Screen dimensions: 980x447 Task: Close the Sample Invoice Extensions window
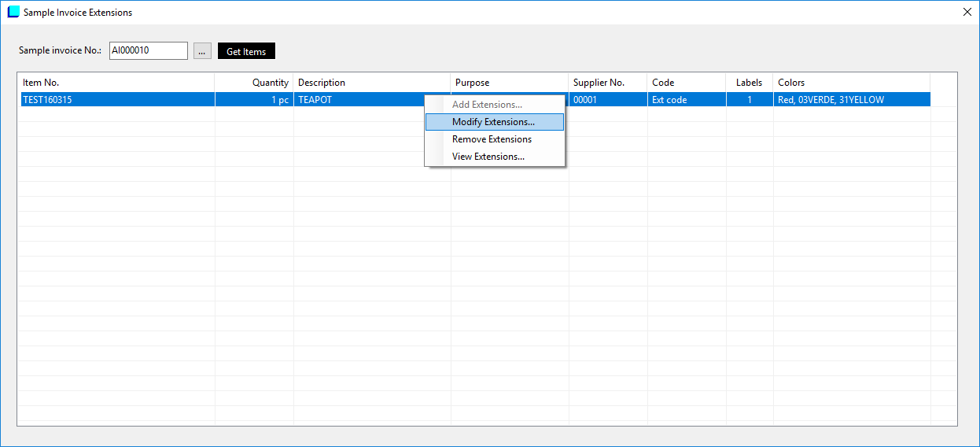point(967,12)
